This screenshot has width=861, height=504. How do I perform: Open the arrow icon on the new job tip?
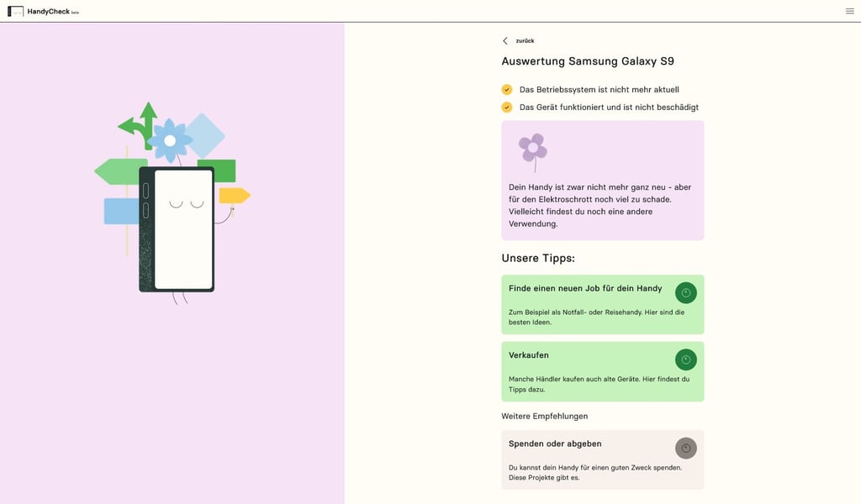686,293
